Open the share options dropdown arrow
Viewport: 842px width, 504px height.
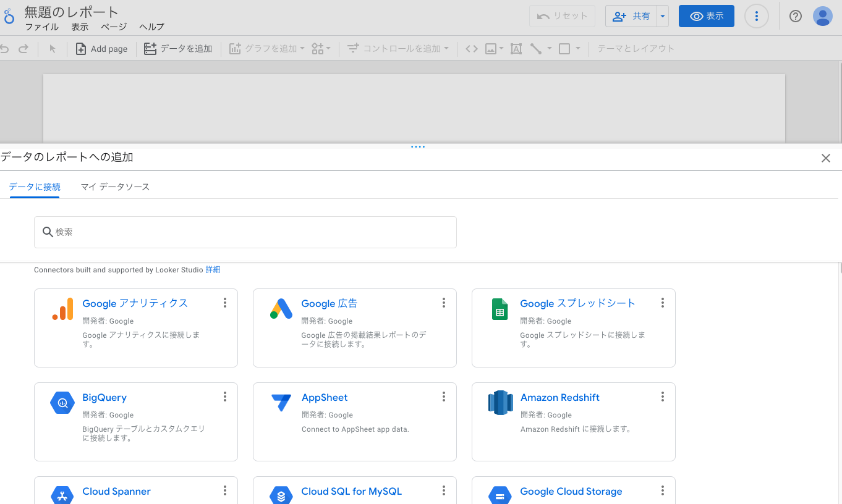(663, 16)
